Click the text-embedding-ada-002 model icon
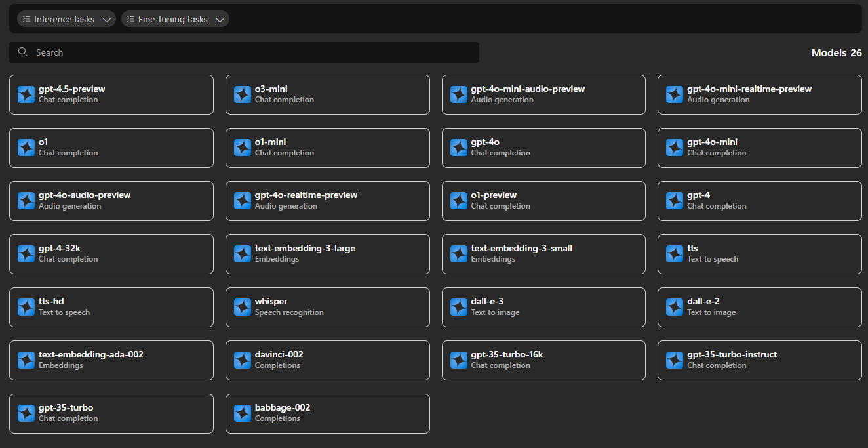This screenshot has height=448, width=868. pyautogui.click(x=26, y=360)
